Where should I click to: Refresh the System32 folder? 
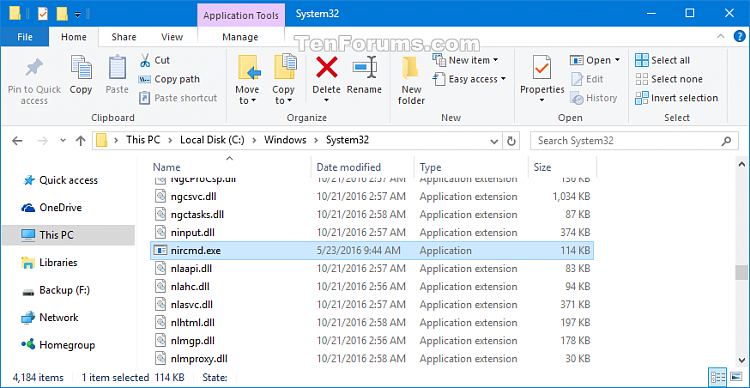pos(511,141)
